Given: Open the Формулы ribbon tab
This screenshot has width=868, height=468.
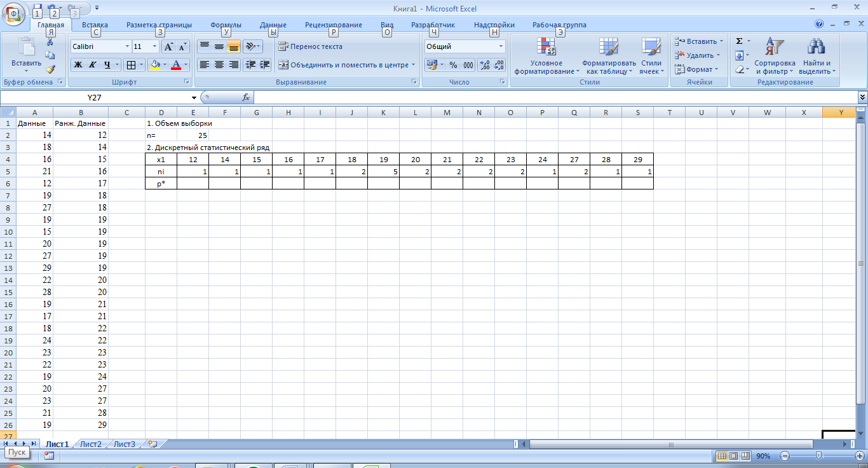Looking at the screenshot, I should pos(226,25).
